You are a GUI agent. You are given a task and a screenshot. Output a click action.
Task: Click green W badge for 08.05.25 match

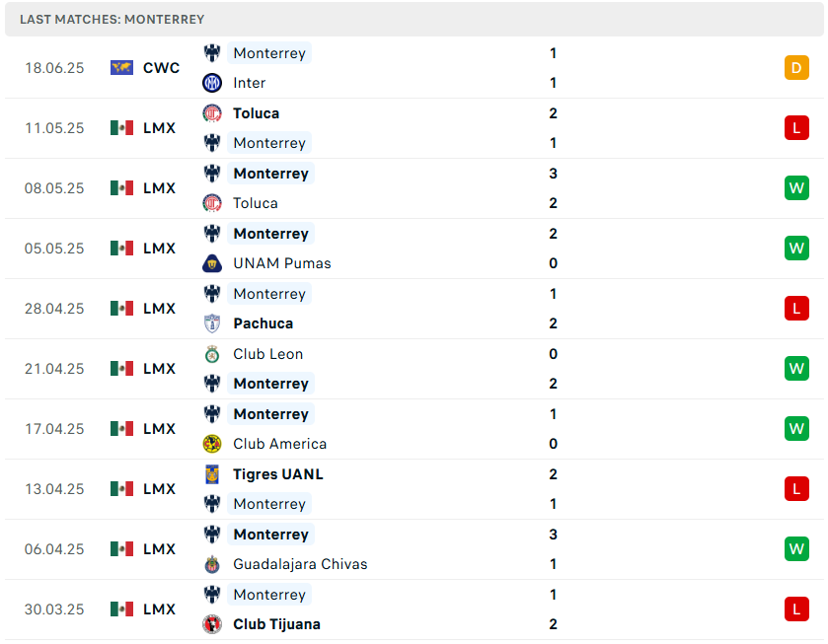point(796,188)
